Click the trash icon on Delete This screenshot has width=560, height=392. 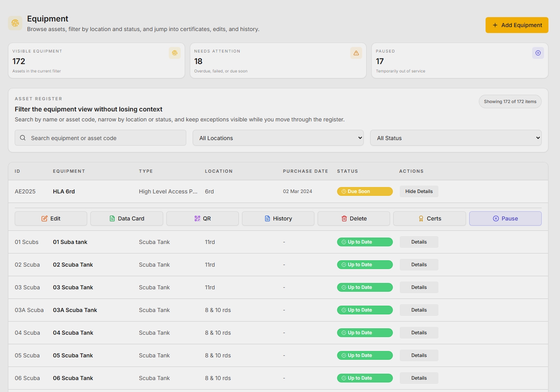click(x=344, y=218)
